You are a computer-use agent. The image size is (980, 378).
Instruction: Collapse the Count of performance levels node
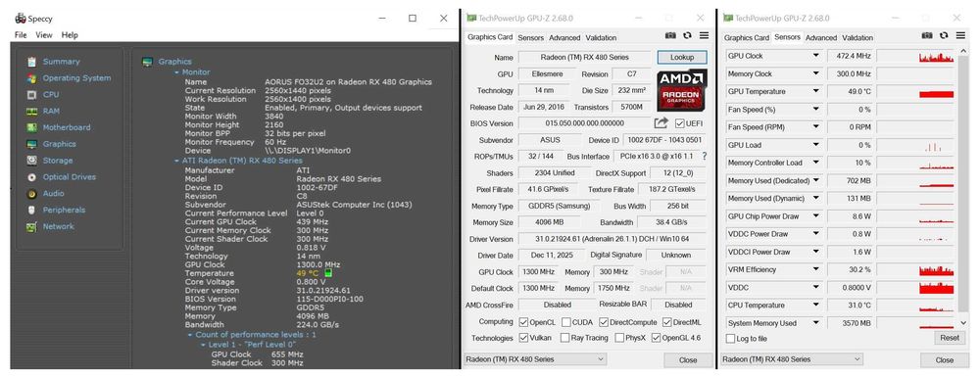tap(190, 335)
